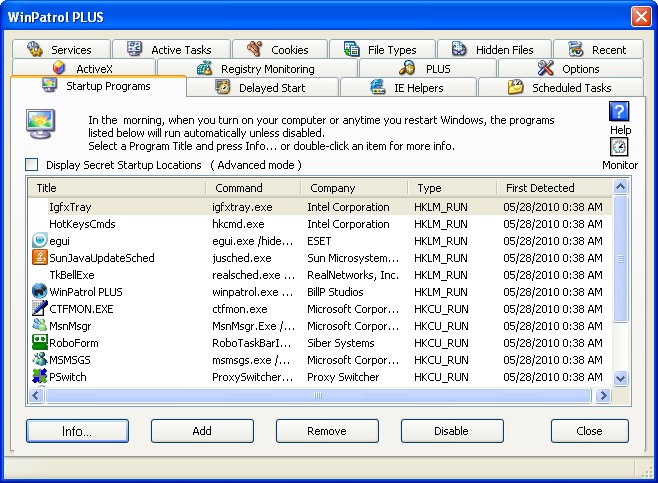Click the horizontal scrollbar right arrow
658x483 pixels.
coord(603,395)
